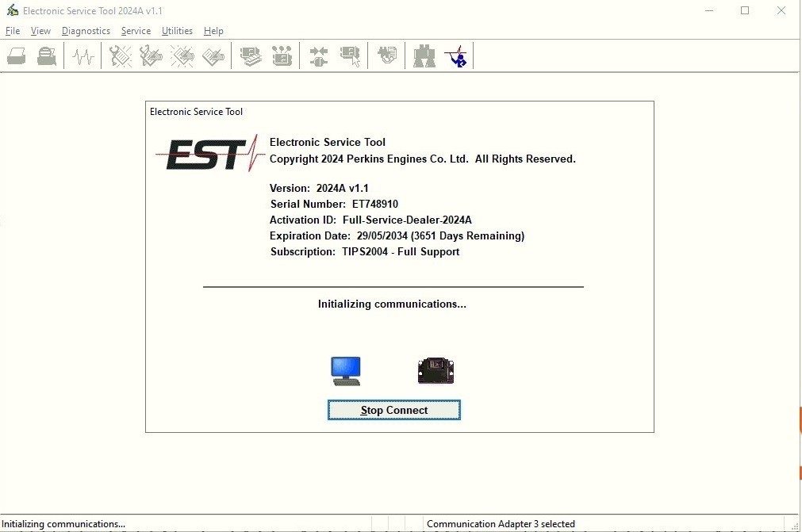
Task: Click the Print toolbar icon
Action: [x=17, y=55]
